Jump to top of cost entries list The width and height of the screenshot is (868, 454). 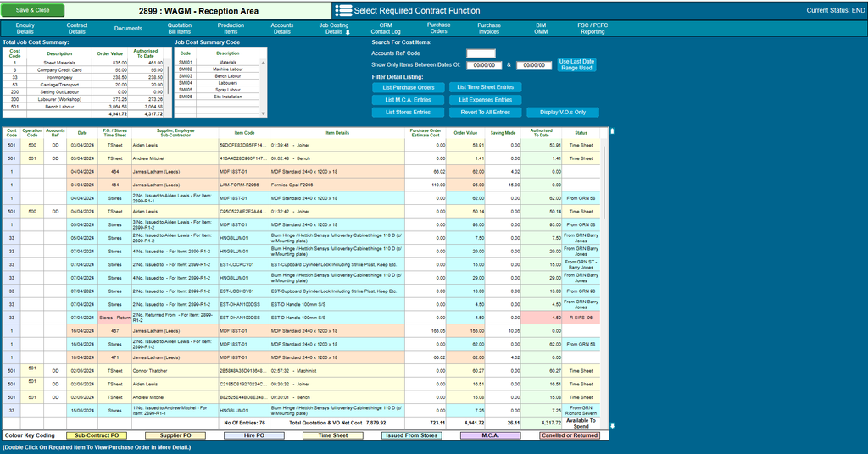pos(612,131)
